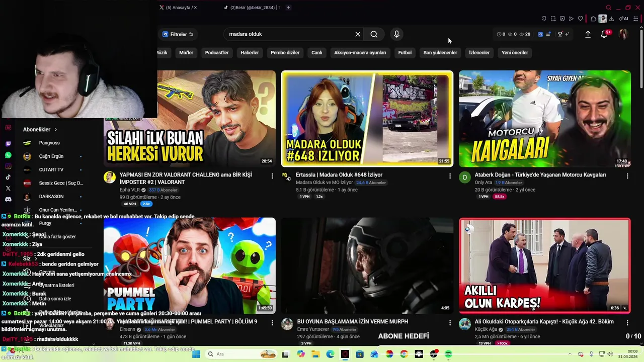Open the SİLAHI İLK BULAN video thumbnail
Viewport: 644px width, 362px height.
coord(190,119)
